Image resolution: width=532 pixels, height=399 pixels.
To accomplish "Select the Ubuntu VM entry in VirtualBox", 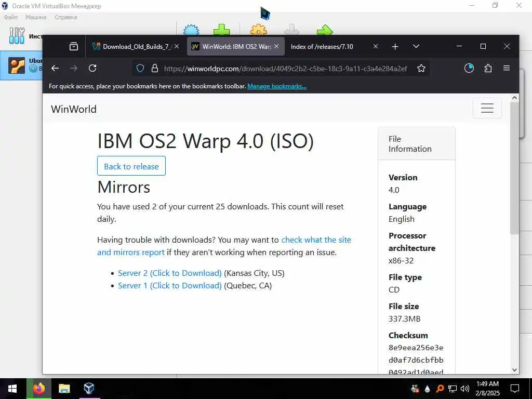I will point(21,65).
